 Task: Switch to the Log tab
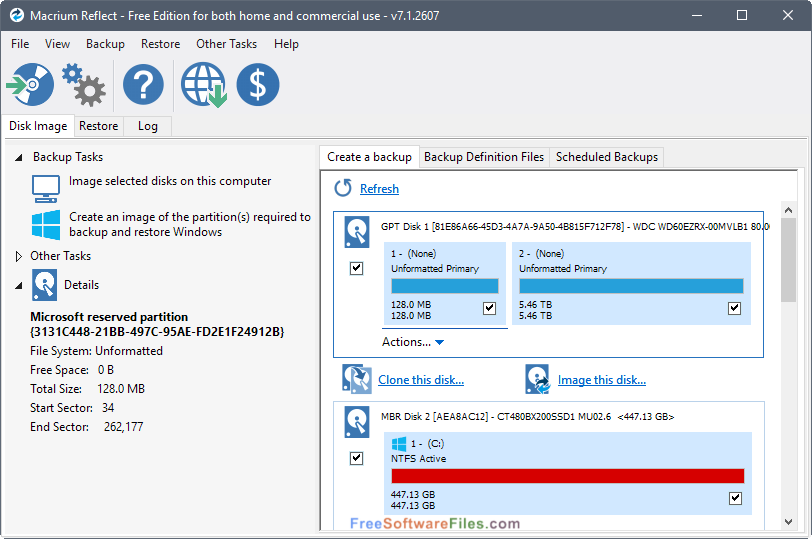tap(148, 126)
